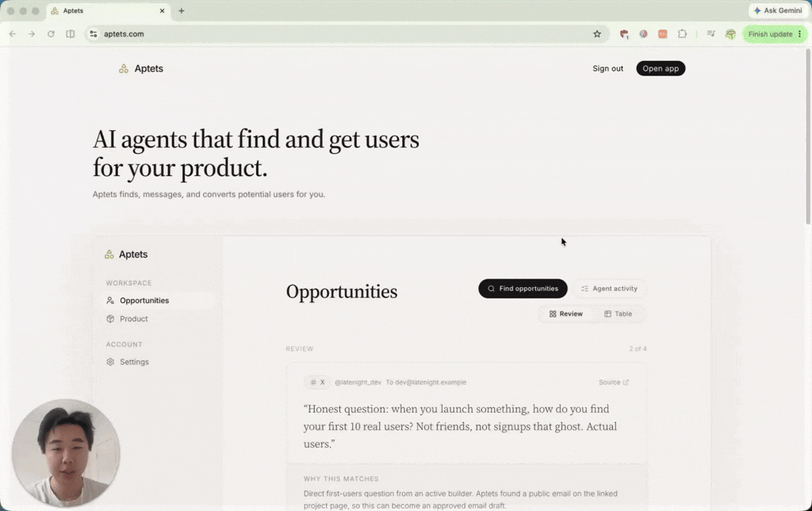This screenshot has height=511, width=812.
Task: Open the Source link on the card
Action: click(614, 382)
